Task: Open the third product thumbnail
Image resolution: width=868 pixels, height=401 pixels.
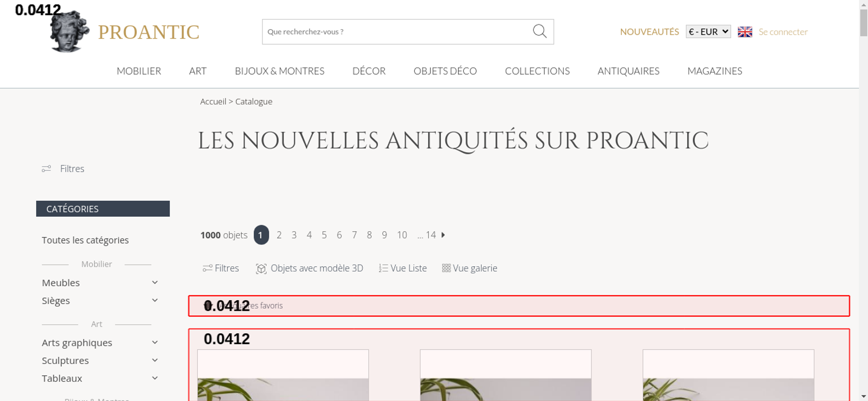Action: coord(728,375)
